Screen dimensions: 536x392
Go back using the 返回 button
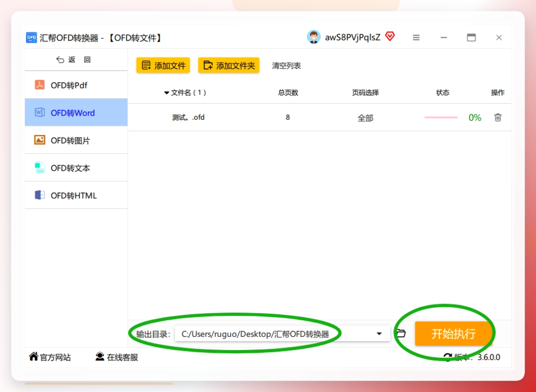(x=73, y=60)
